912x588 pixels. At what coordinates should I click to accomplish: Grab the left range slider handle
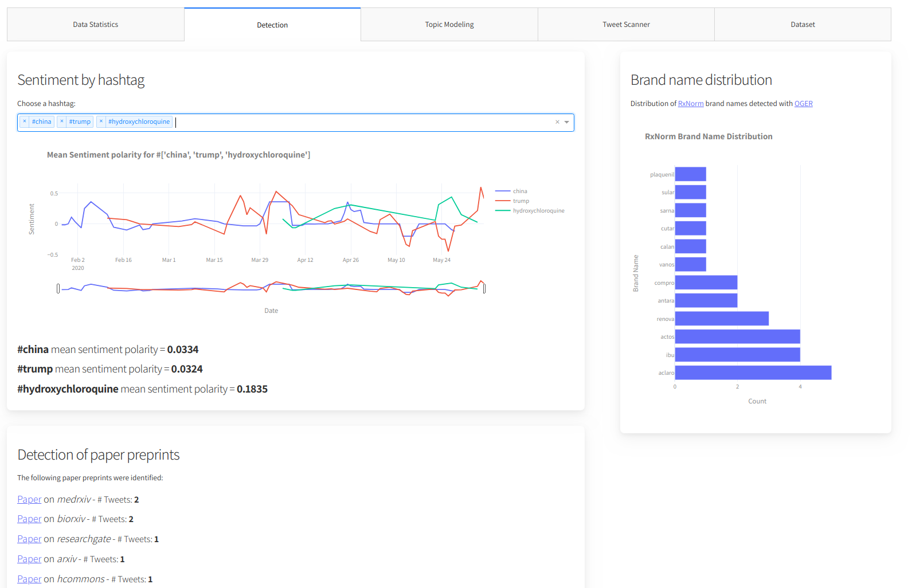58,288
